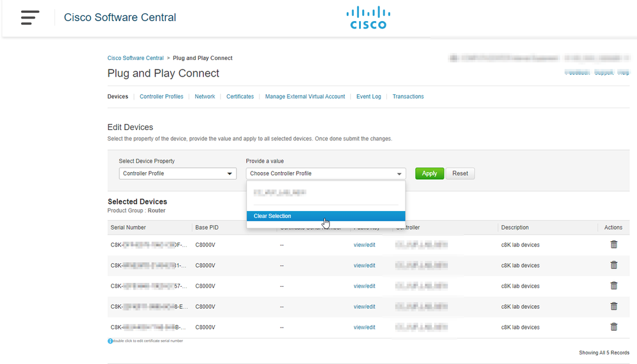Click view/edit for serial ending 8-E

(x=364, y=307)
